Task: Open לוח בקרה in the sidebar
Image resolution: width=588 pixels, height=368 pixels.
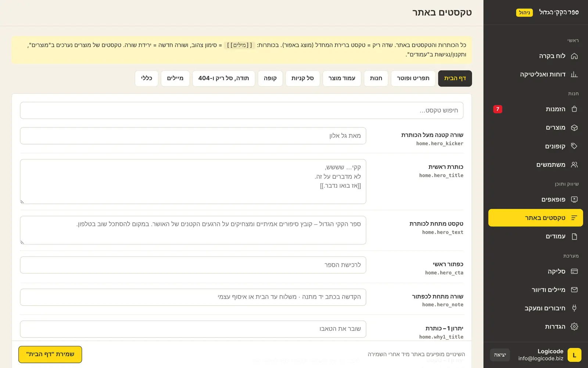Action: click(536, 56)
